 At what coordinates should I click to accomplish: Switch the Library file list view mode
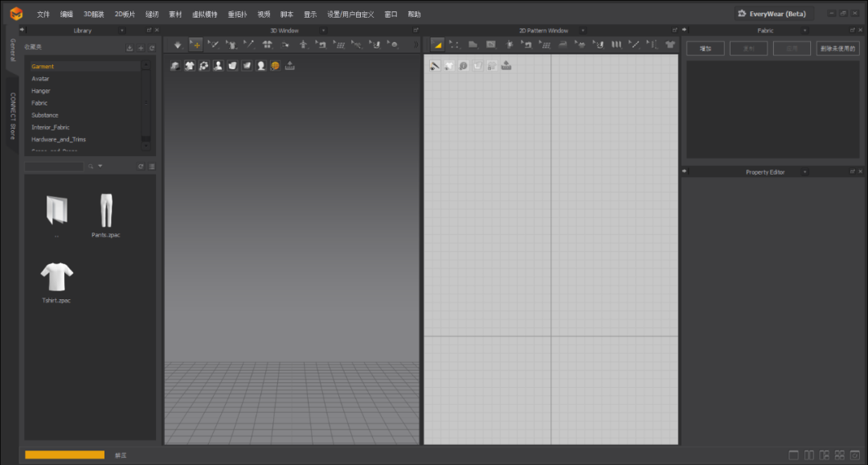pos(151,167)
